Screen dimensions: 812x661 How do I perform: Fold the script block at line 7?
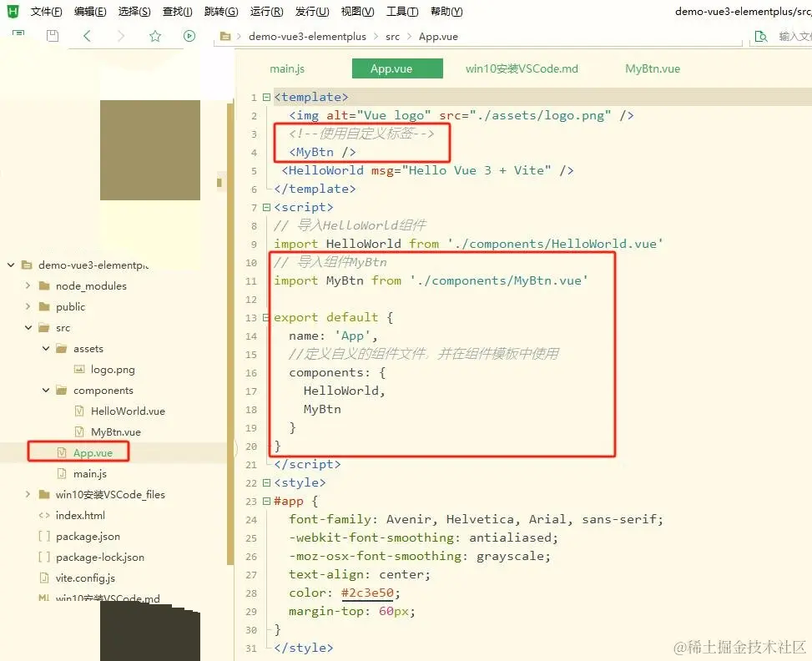click(x=266, y=207)
